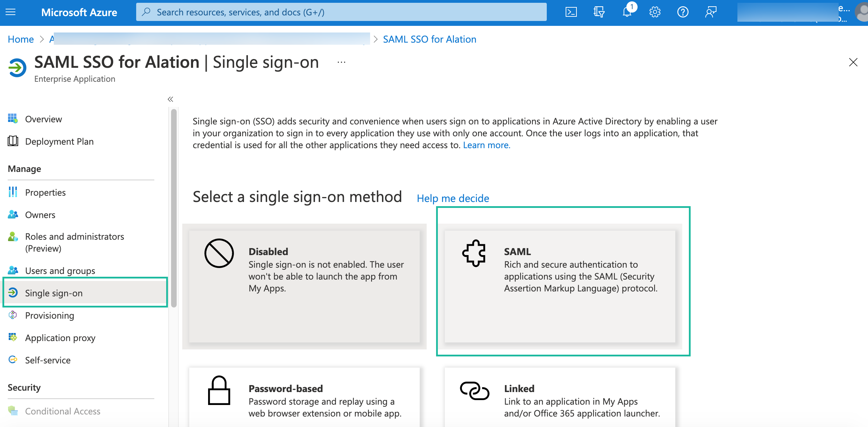Click the Help me decide link

(453, 198)
